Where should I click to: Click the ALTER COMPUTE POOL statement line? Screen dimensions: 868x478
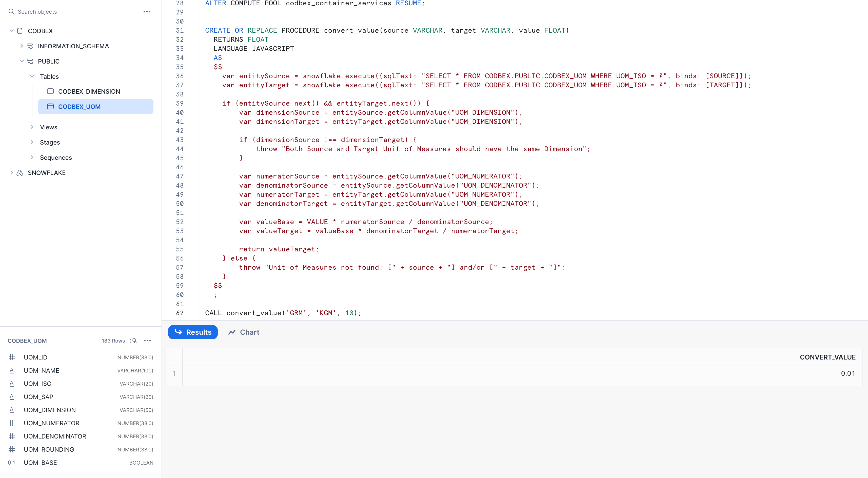[x=315, y=3]
